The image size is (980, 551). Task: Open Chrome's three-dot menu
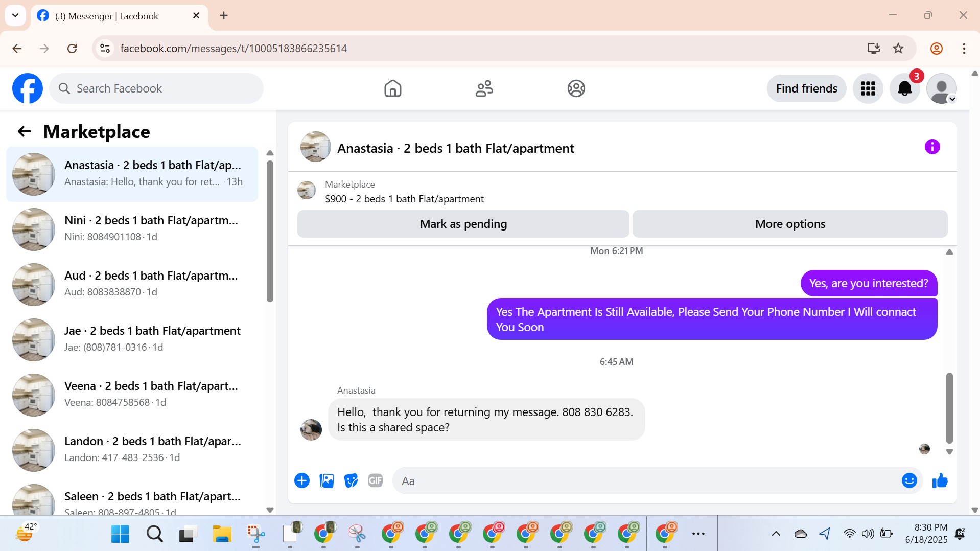[964, 49]
